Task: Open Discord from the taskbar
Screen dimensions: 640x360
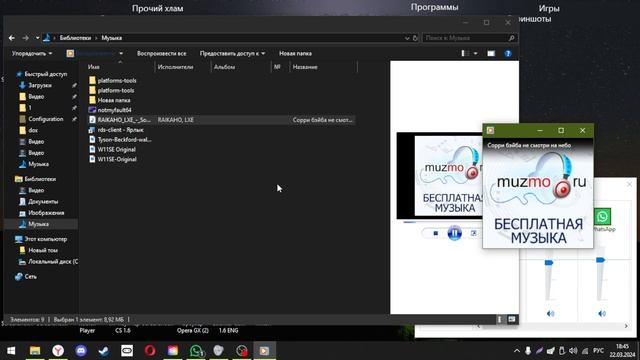Action: click(81, 351)
